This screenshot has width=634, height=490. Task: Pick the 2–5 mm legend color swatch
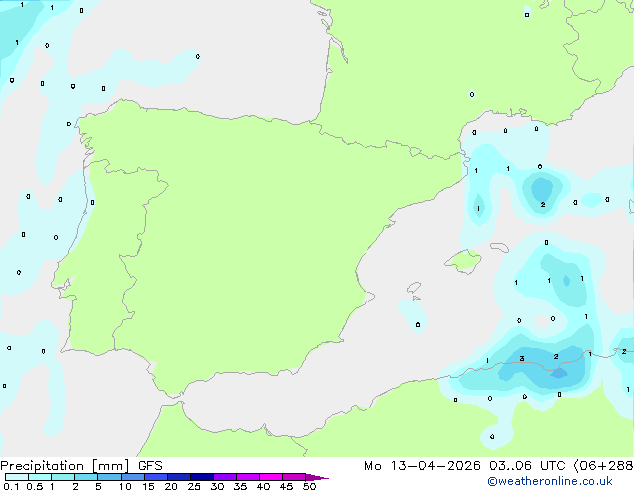(x=86, y=477)
